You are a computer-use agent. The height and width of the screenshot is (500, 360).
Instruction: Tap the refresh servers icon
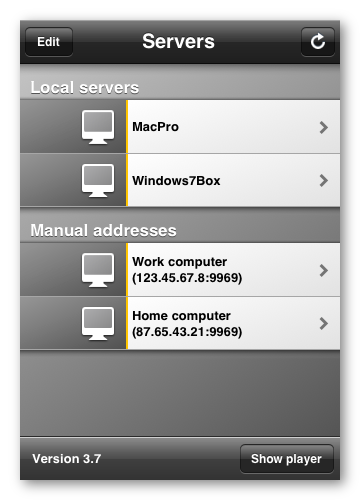point(318,42)
